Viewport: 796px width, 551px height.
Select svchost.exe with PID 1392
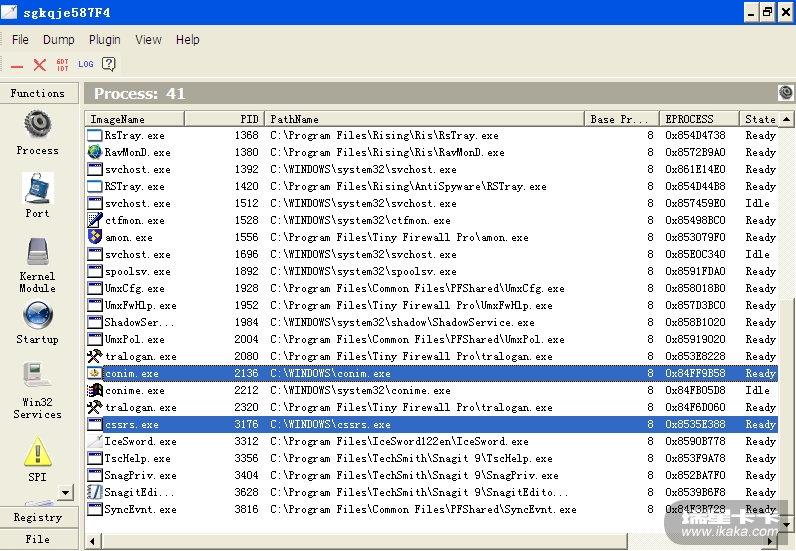coord(432,169)
